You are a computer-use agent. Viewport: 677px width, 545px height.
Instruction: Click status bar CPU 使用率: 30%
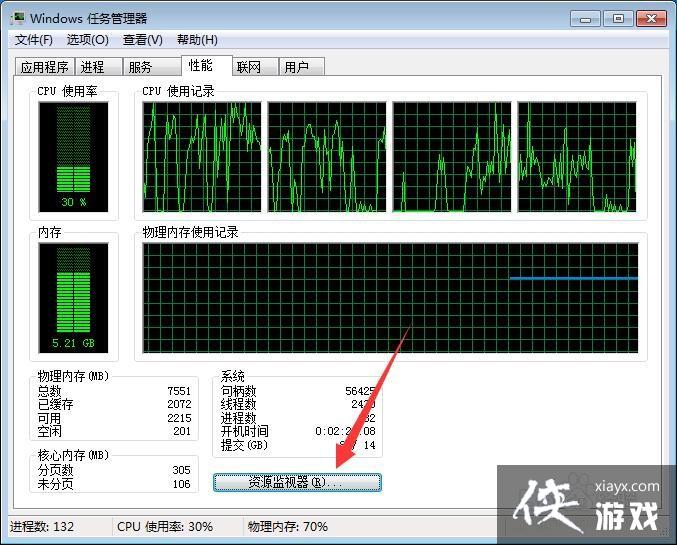(x=165, y=527)
